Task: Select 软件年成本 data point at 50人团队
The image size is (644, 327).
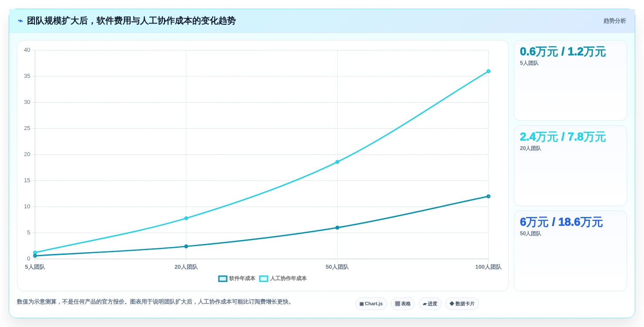Action: tap(337, 228)
